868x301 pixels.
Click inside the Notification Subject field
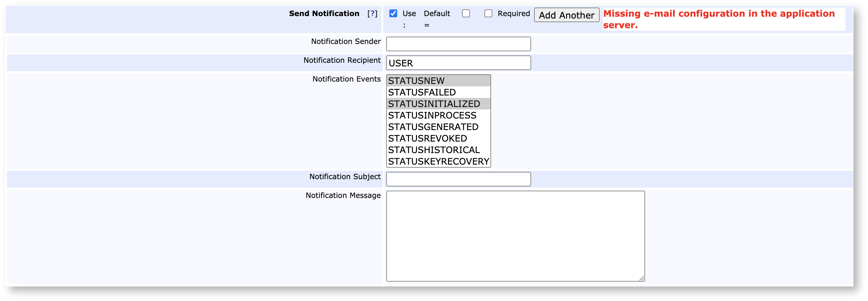[458, 179]
